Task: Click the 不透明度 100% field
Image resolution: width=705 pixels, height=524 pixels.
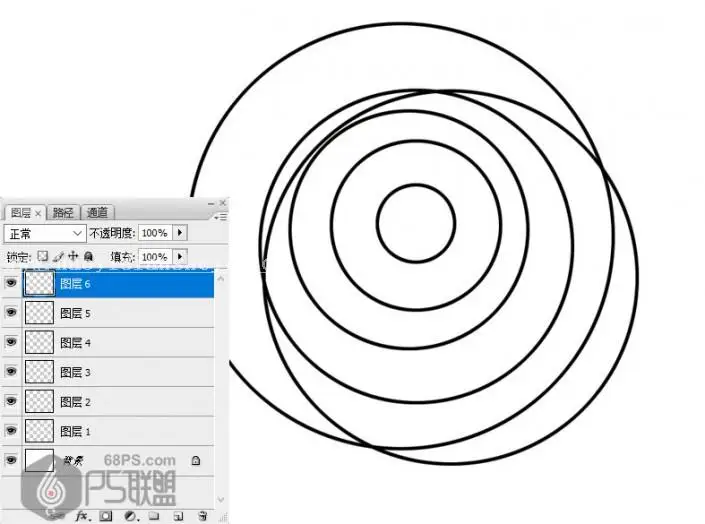Action: 156,233
